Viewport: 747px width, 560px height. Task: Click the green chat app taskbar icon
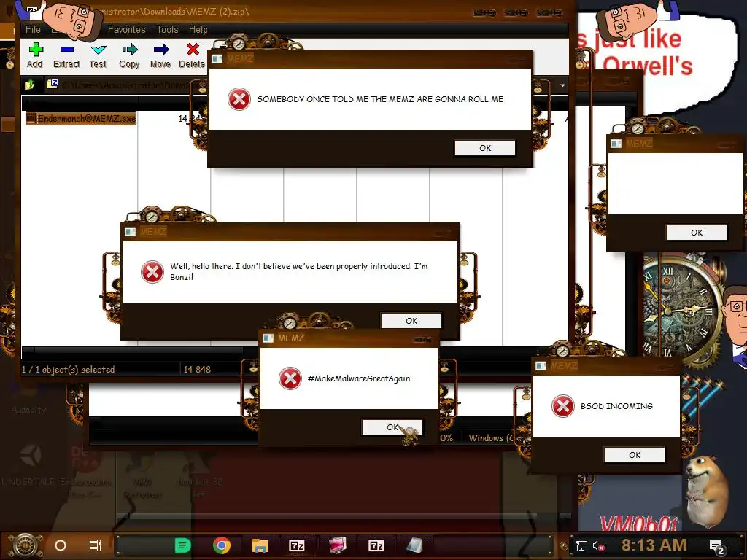click(x=183, y=545)
